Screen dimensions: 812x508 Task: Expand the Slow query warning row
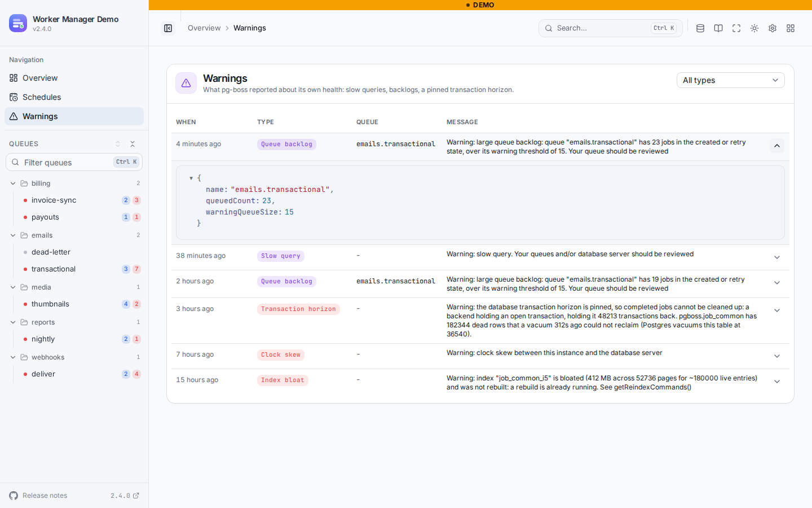tap(777, 257)
